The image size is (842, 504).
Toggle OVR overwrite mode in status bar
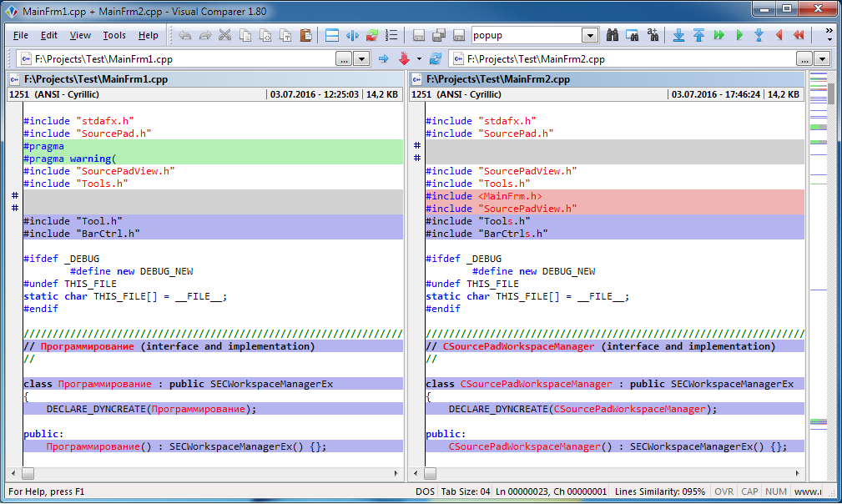point(722,491)
